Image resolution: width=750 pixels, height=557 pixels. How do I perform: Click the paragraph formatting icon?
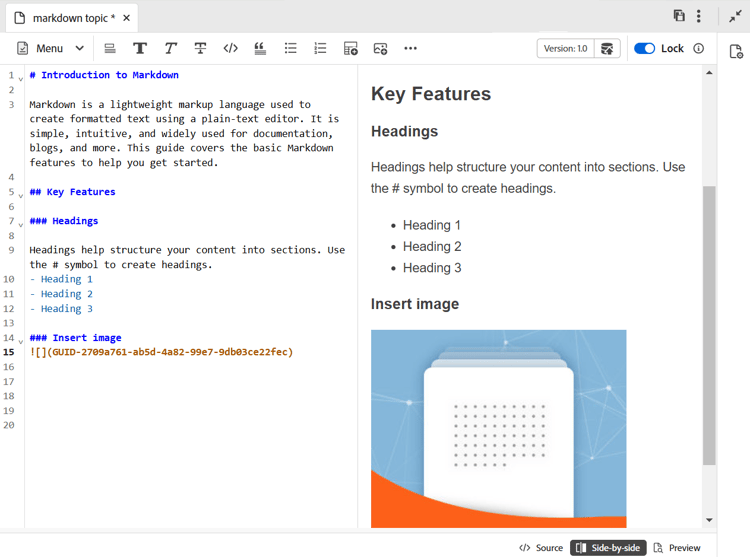pyautogui.click(x=110, y=48)
